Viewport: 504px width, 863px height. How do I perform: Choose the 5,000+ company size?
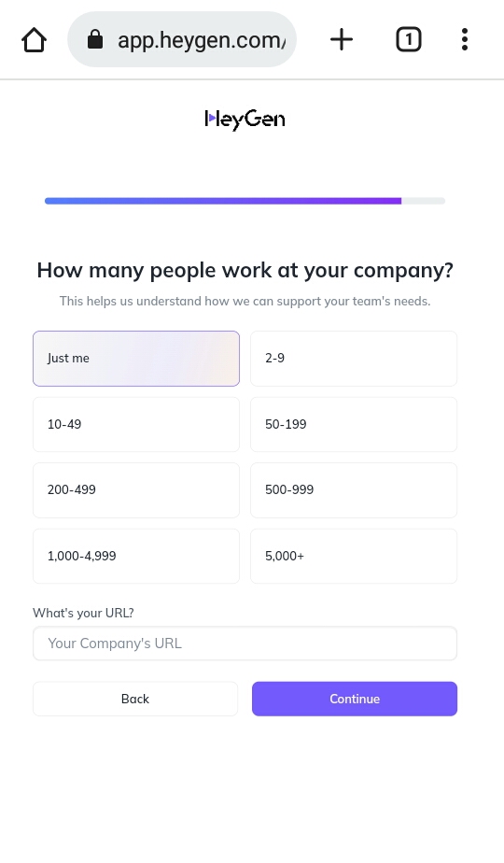click(354, 556)
